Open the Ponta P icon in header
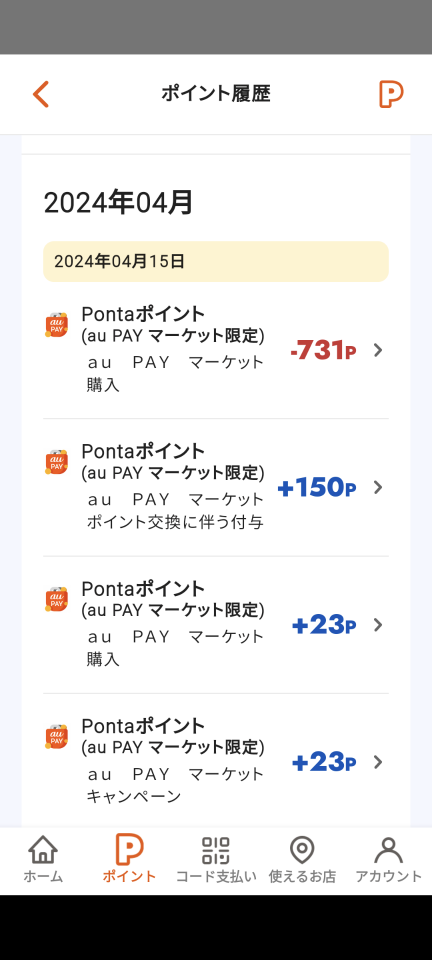 coord(391,94)
